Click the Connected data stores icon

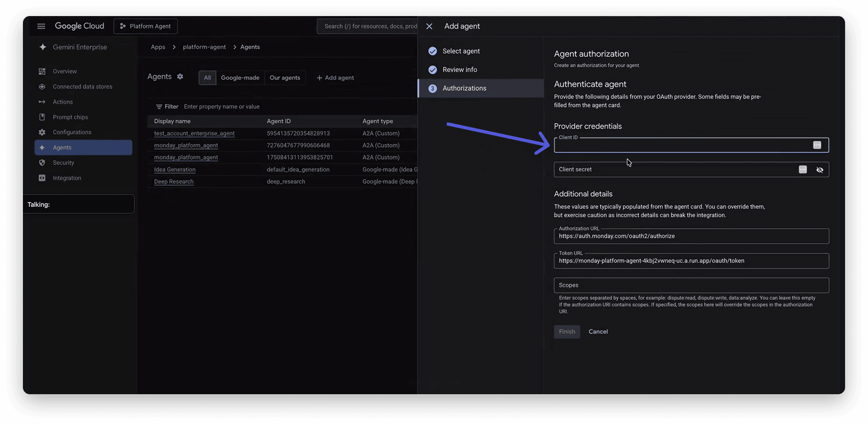click(x=42, y=87)
